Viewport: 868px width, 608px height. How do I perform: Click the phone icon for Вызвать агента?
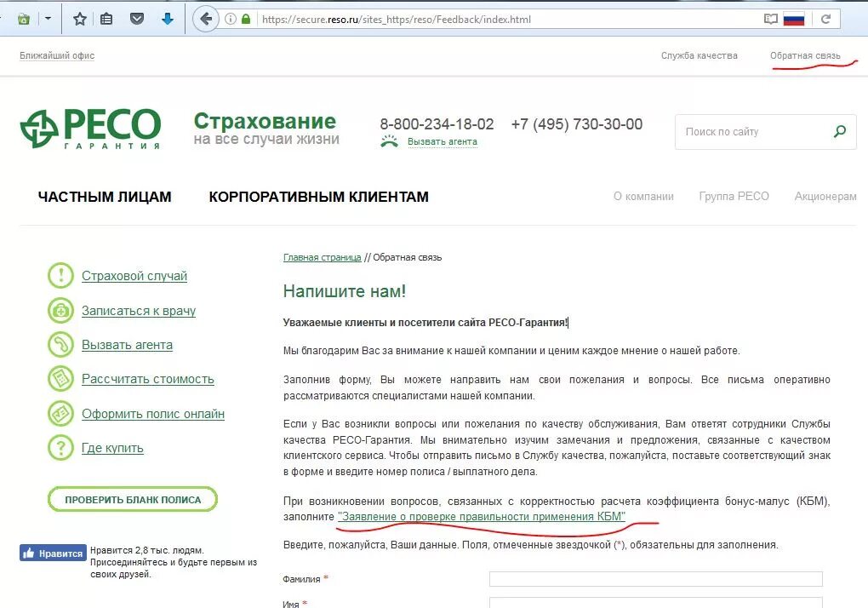(x=61, y=344)
